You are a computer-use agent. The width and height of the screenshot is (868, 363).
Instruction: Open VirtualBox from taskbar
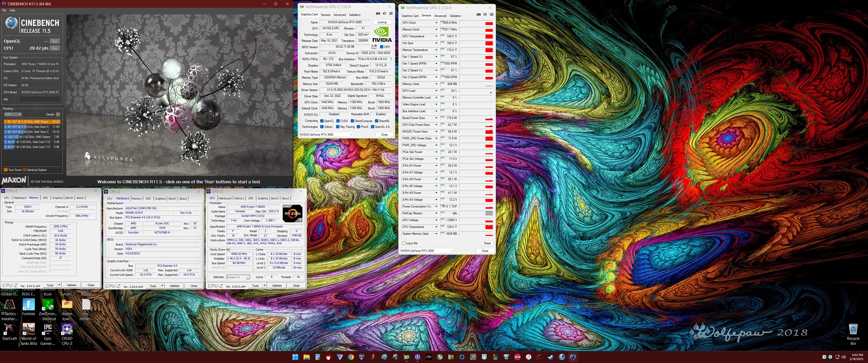[362, 357]
